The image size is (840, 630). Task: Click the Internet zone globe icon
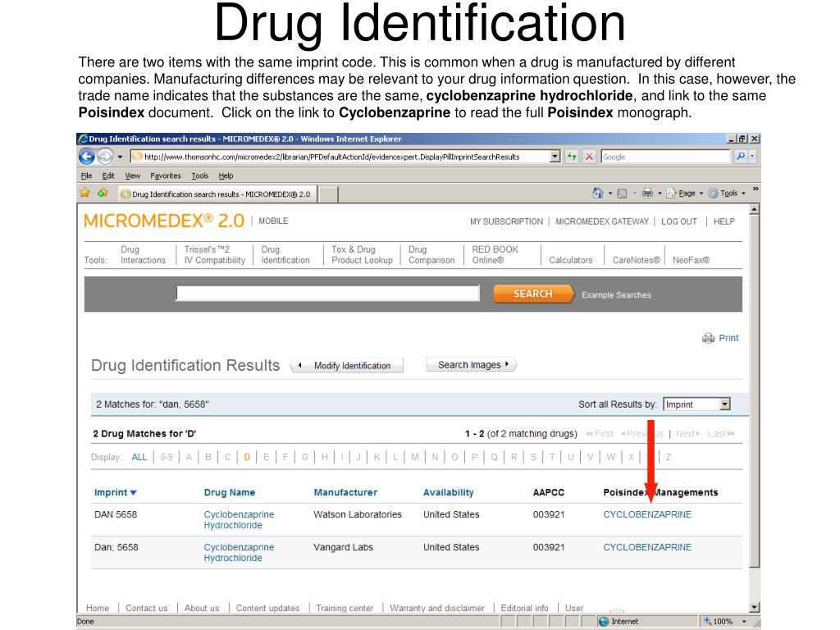[x=604, y=622]
